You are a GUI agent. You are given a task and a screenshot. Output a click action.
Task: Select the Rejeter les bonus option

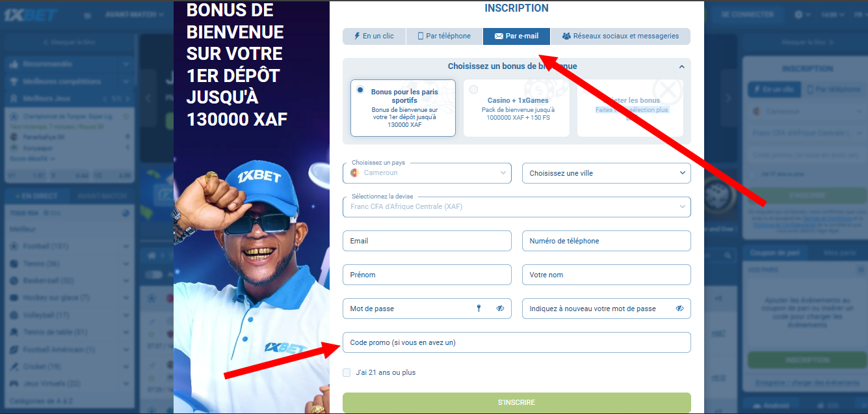click(629, 108)
